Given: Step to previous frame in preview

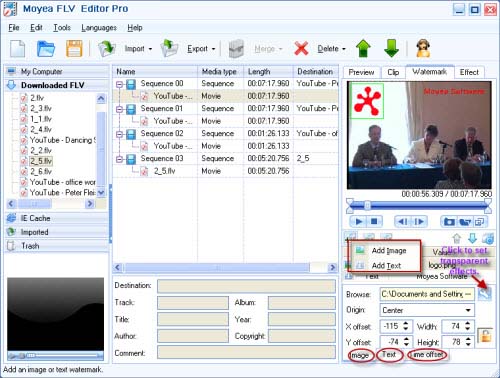Looking at the screenshot, I should pos(402,221).
